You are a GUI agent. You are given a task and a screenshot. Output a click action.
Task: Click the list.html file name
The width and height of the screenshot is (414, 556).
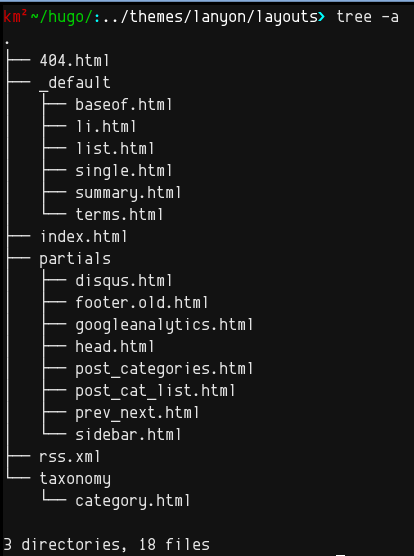pos(114,149)
